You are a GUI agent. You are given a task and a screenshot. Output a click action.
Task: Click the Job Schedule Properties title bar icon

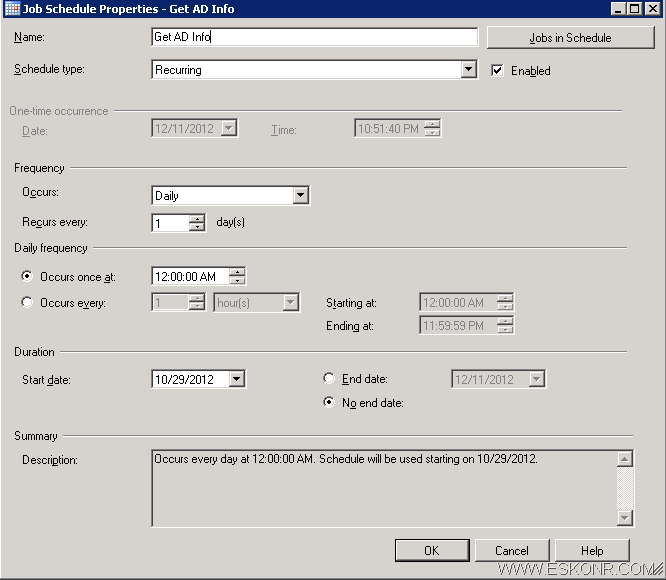[12, 8]
